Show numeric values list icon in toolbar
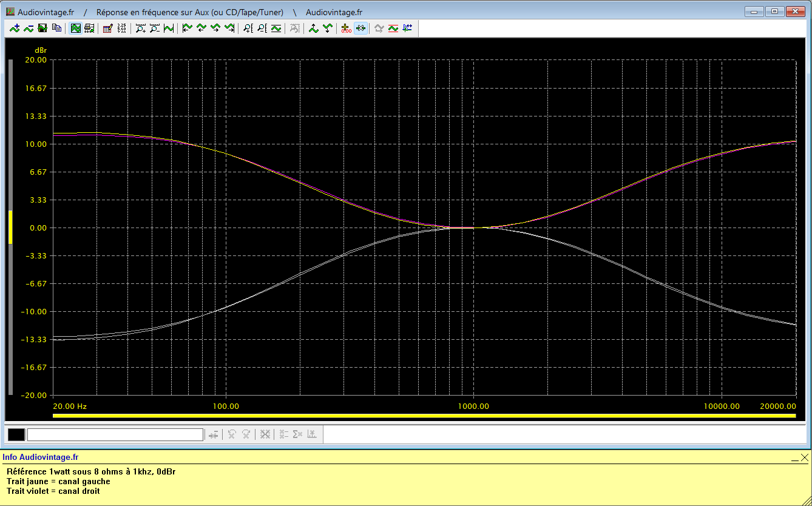 coord(121,28)
